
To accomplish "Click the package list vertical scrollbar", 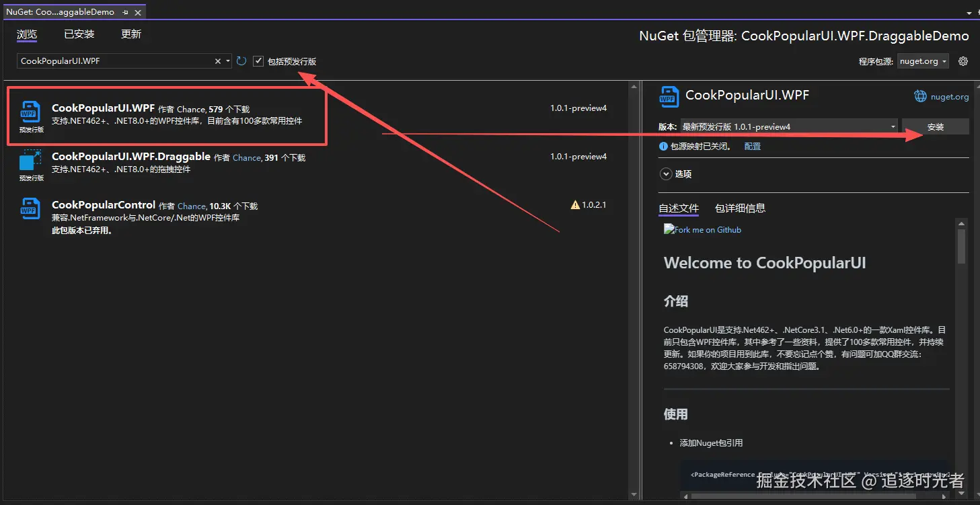I will point(633,289).
